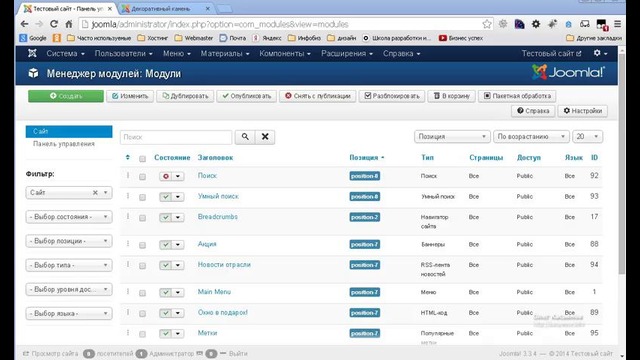640x360 pixels.
Task: Toggle published check icon for Метки
Action: (166, 333)
